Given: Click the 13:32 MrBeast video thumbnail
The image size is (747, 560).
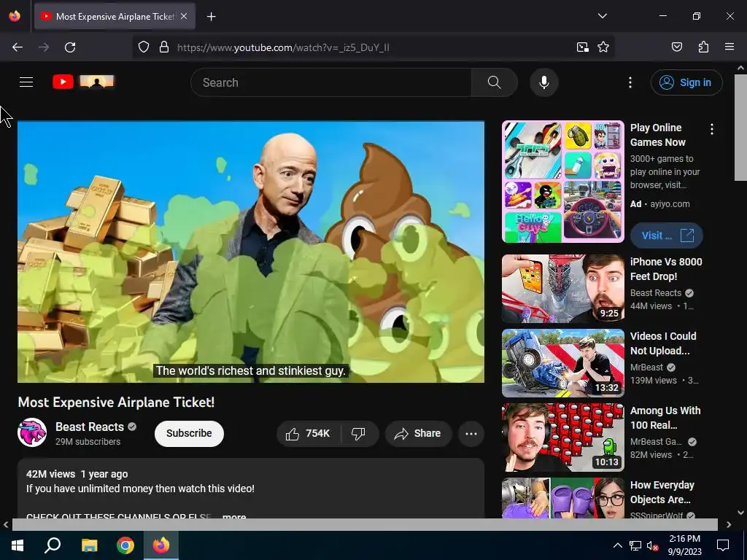Looking at the screenshot, I should pyautogui.click(x=562, y=363).
